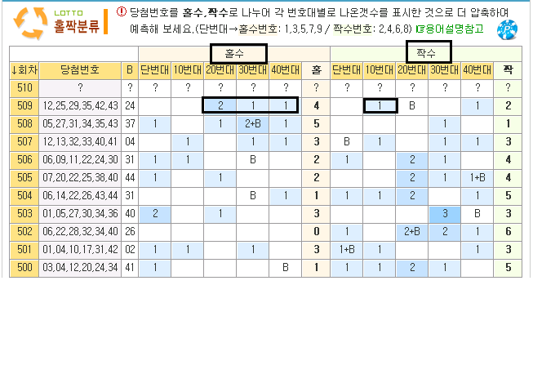Viewport: 533px width, 392px height.
Task: Open the green 용어설명참고 link
Action: click(x=450, y=29)
